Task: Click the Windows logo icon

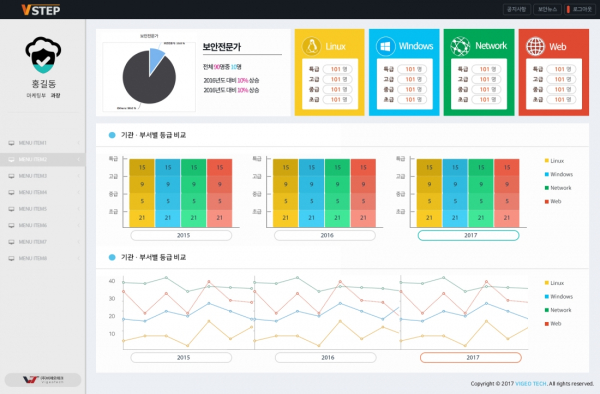Action: pos(386,46)
